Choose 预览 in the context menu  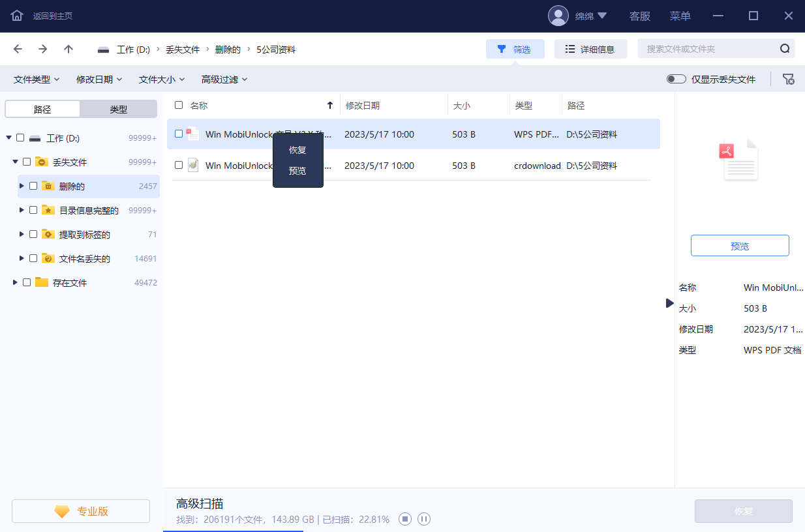pos(297,171)
